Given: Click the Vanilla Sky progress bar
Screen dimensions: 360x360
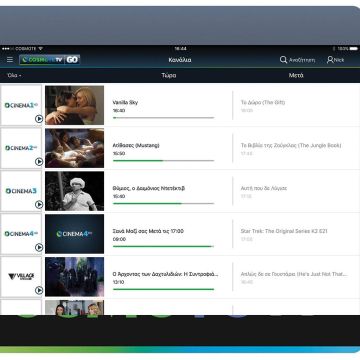Looking at the screenshot, I should click(x=163, y=118).
